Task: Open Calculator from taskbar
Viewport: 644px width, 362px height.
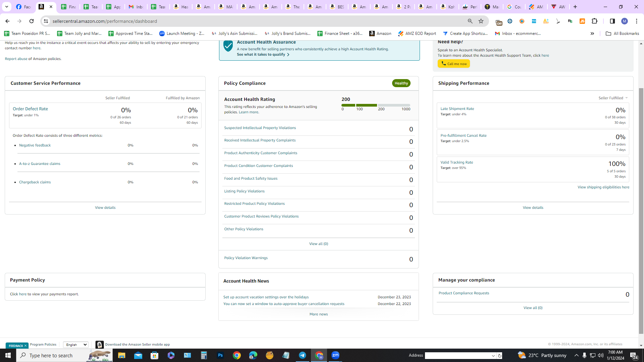Action: [204, 355]
